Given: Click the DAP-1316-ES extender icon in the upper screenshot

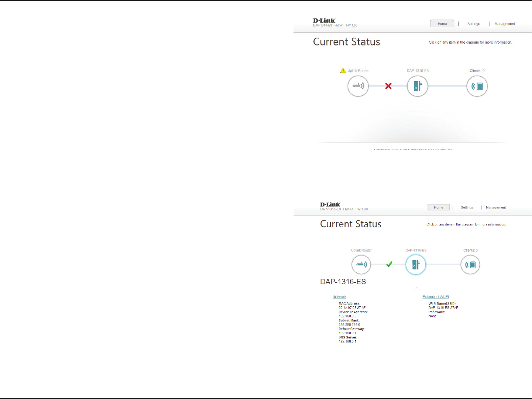Looking at the screenshot, I should 418,86.
